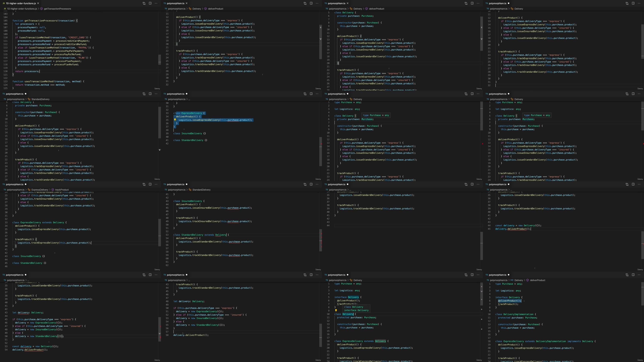This screenshot has width=644, height=362.
Task: Open More Actions menu in 10-higher-order-functions.js pane
Action: pos(156,3)
